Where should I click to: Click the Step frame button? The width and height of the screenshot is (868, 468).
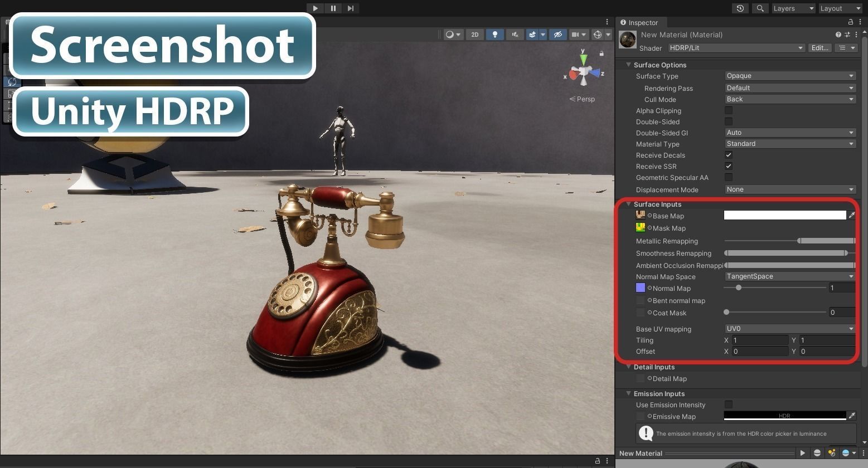coord(350,8)
